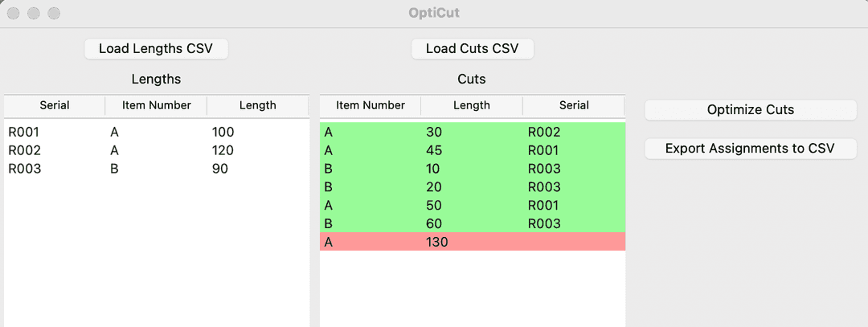Viewport: 868px width, 327px height.
Task: Click Export Assignments to CSV
Action: [750, 149]
